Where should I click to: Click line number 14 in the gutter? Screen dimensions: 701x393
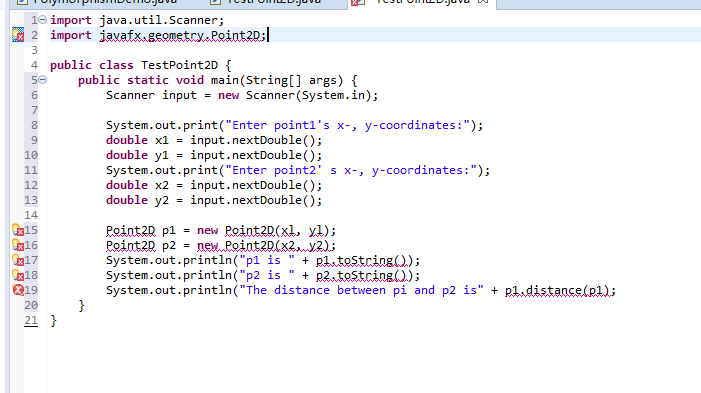pos(31,215)
